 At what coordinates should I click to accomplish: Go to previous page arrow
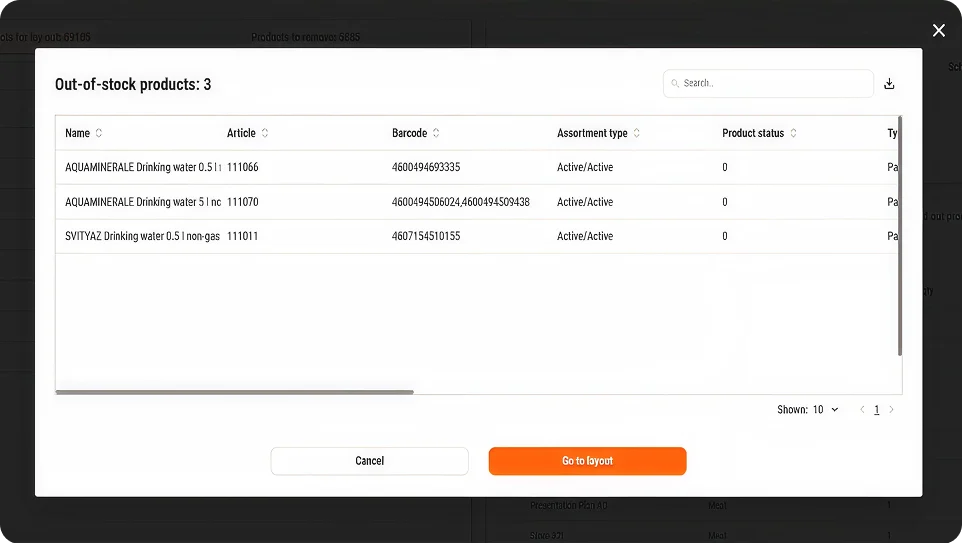[862, 410]
